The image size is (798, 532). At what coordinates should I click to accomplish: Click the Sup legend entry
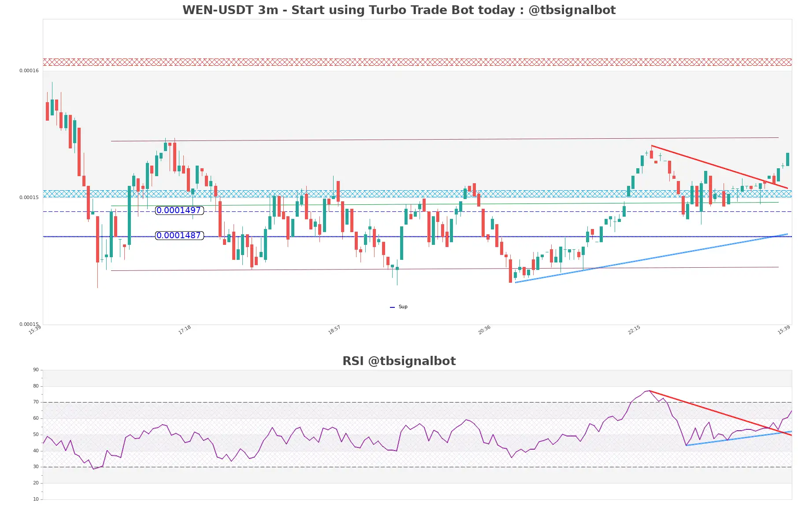coord(399,307)
